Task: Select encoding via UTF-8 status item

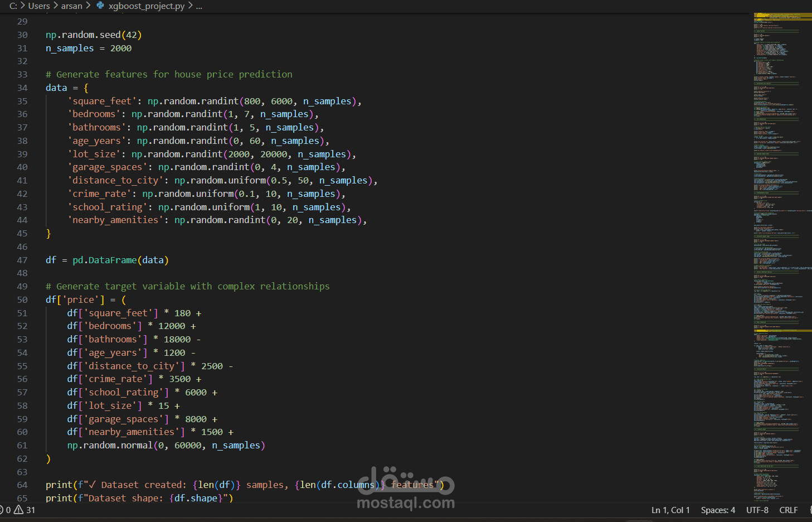Action: point(757,510)
